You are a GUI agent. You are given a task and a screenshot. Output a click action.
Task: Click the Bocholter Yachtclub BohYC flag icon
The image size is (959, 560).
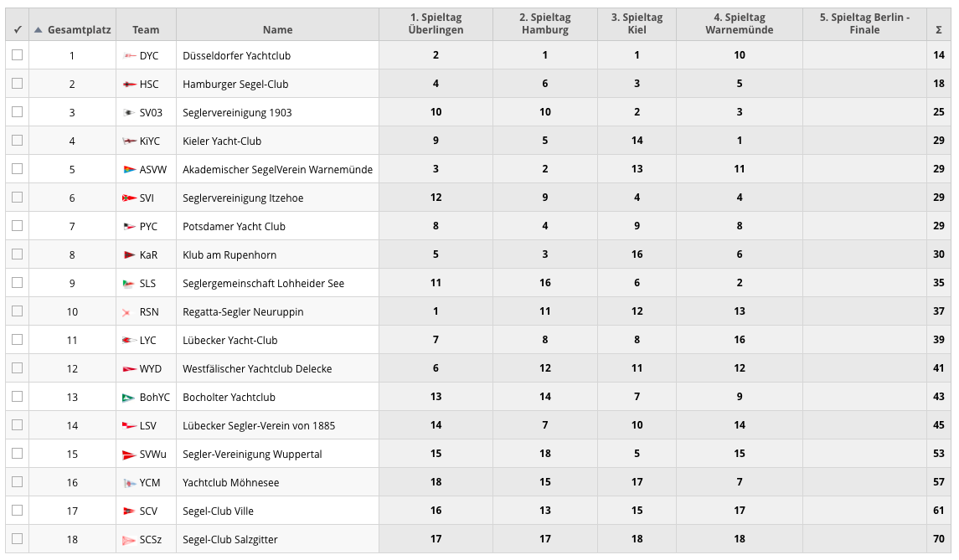click(129, 398)
